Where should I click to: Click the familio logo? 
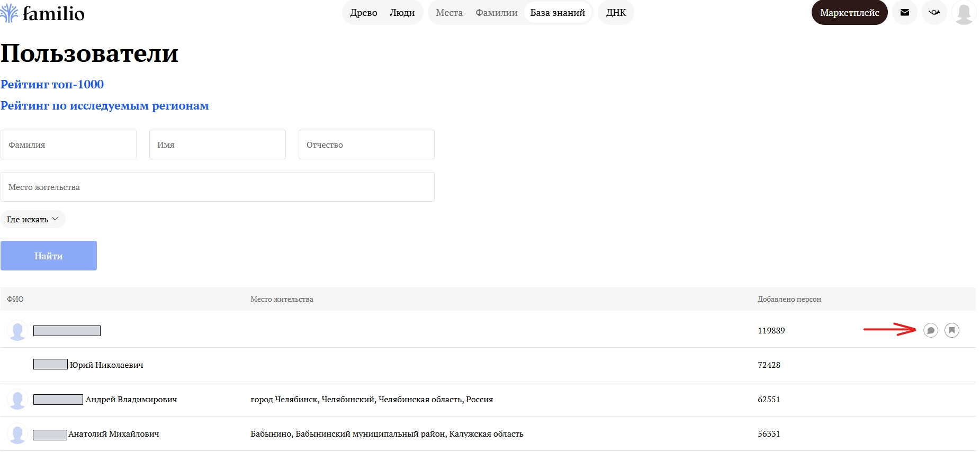(x=42, y=13)
